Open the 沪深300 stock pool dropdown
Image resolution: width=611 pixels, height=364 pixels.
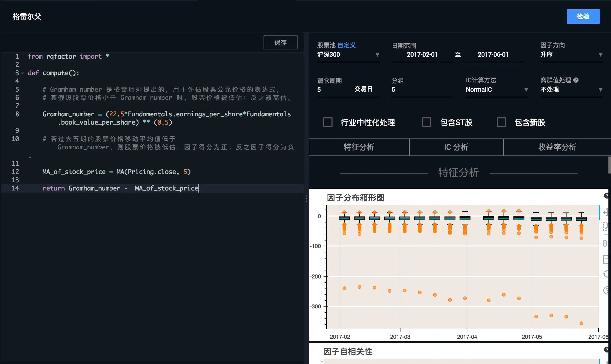[x=348, y=55]
